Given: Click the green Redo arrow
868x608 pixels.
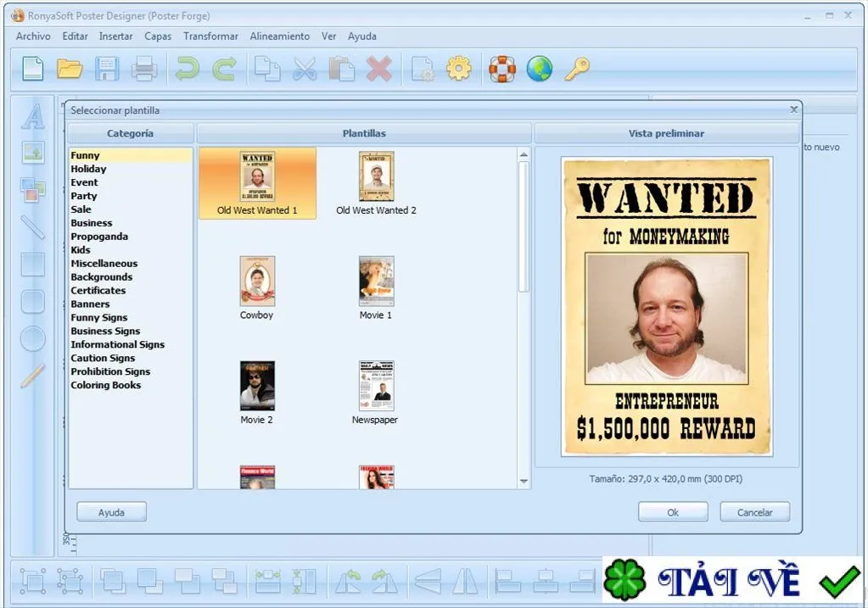Looking at the screenshot, I should (224, 70).
